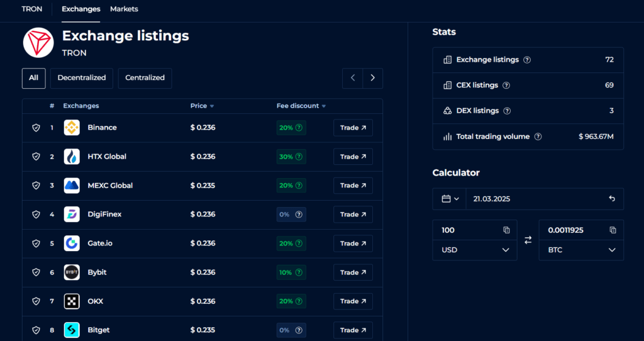644x341 pixels.
Task: Click the help icon on HTX Global 30% discount
Action: coord(299,157)
